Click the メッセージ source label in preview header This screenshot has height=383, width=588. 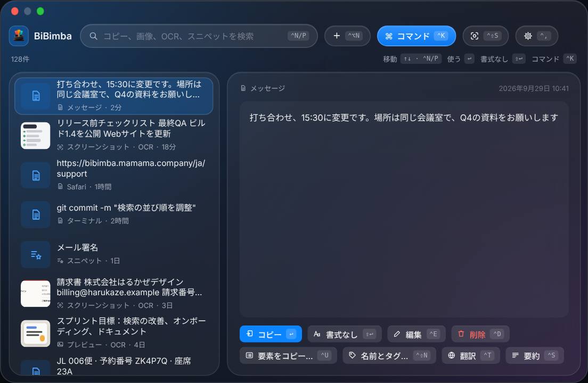click(267, 88)
